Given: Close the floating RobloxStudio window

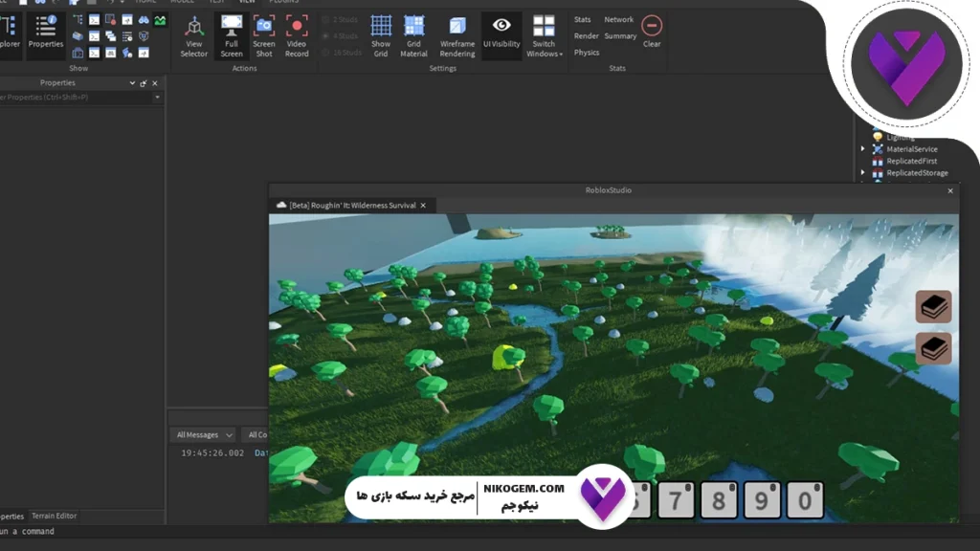Looking at the screenshot, I should pyautogui.click(x=950, y=190).
